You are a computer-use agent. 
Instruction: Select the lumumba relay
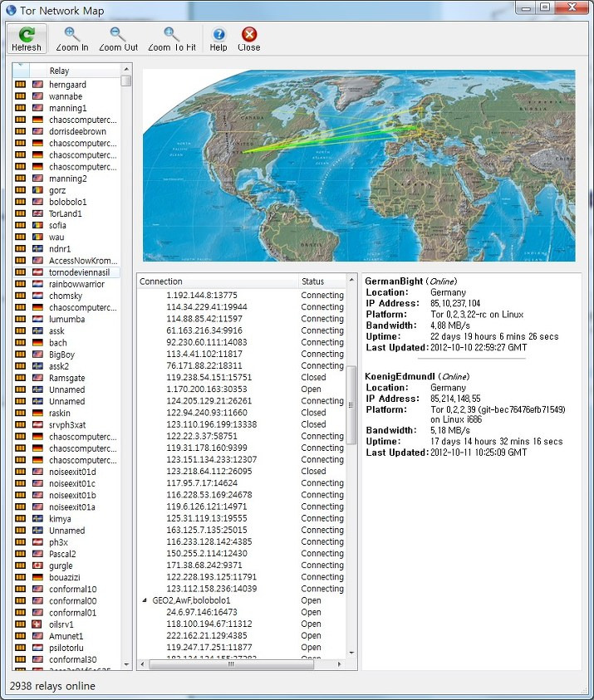67,319
